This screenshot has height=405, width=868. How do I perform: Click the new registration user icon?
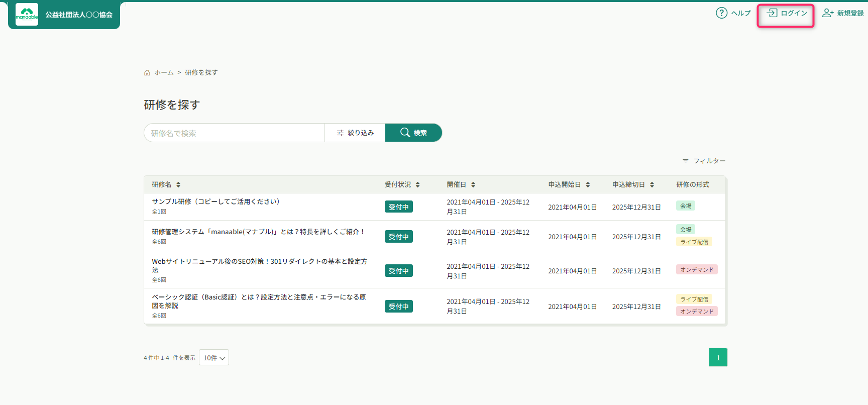click(x=827, y=13)
